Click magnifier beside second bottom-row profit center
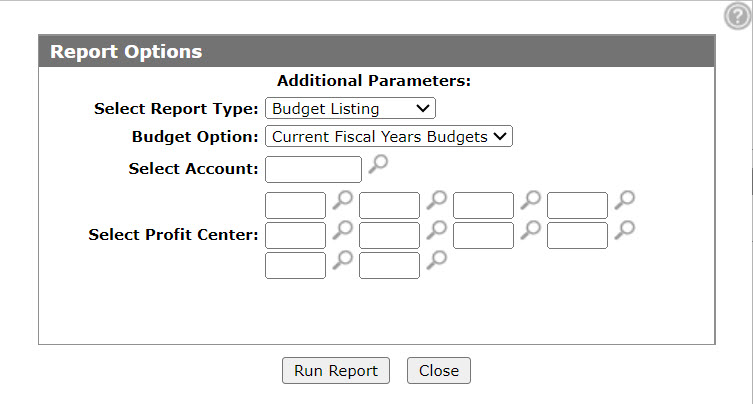 point(437,259)
